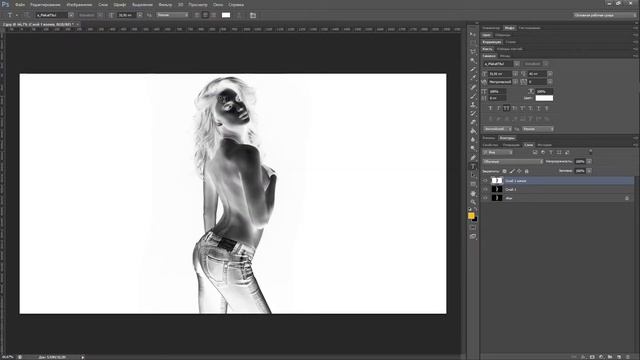
Task: Open the warp text options icon
Action: tap(239, 15)
